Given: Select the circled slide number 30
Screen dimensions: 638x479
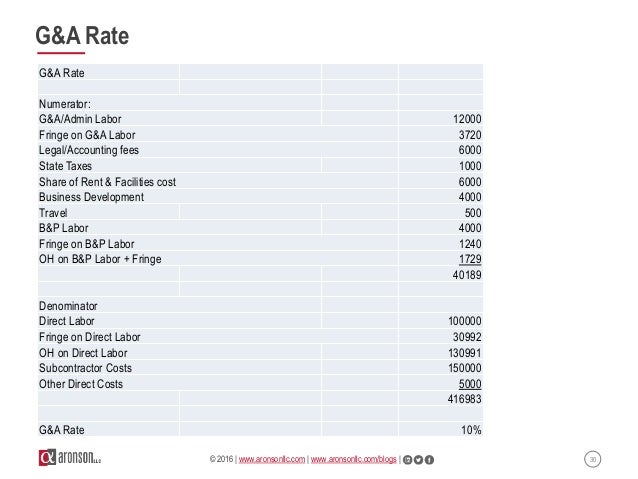Looking at the screenshot, I should click(x=592, y=459).
